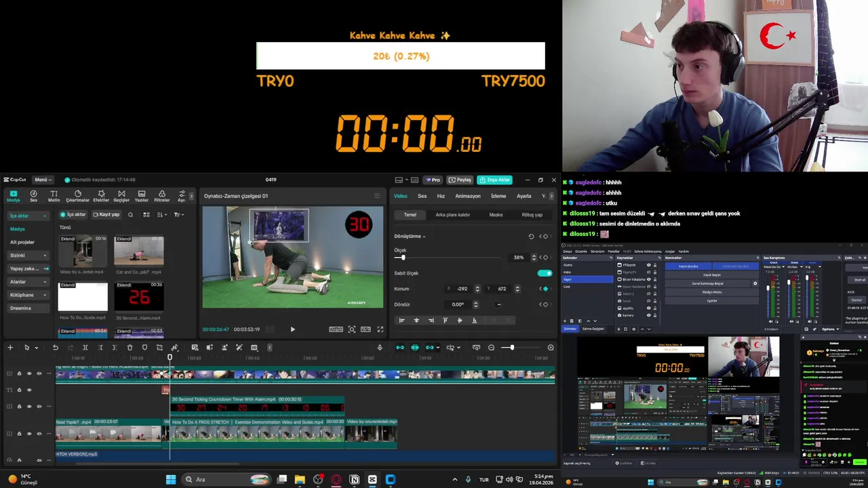Click the crop frame icon below preview
This screenshot has width=868, height=488.
(352, 329)
